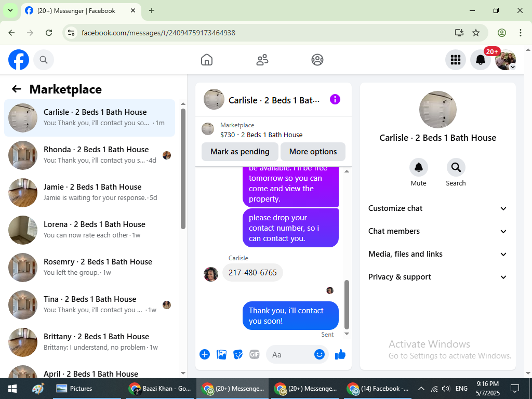Open the nine-dot Menu grid icon
The image size is (532, 399).
point(455,60)
